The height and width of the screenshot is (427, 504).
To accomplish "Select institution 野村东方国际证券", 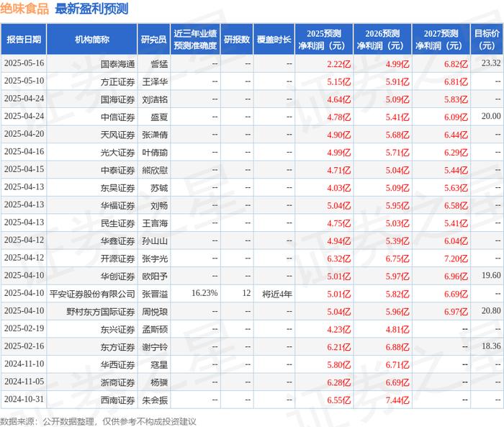I will [101, 312].
